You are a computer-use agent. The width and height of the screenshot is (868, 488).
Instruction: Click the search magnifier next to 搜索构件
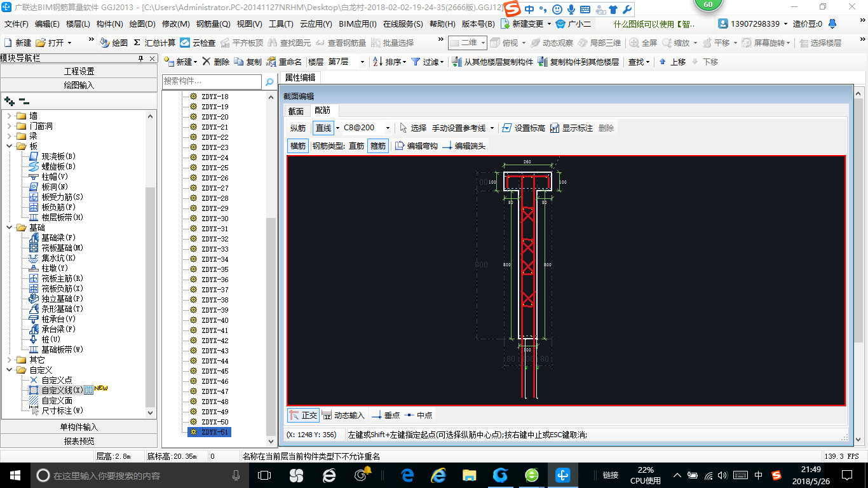pyautogui.click(x=269, y=81)
